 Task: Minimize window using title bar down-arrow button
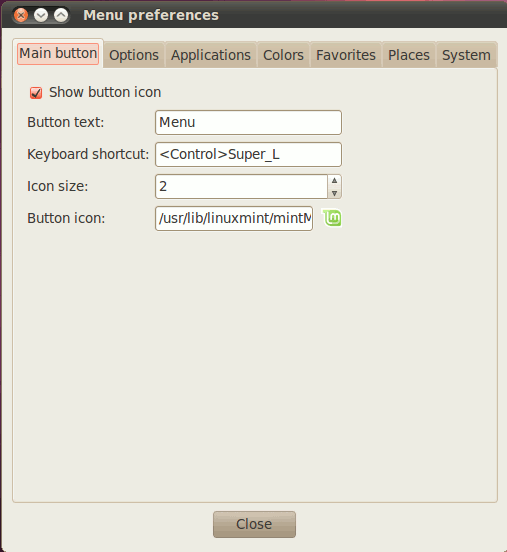tap(41, 15)
